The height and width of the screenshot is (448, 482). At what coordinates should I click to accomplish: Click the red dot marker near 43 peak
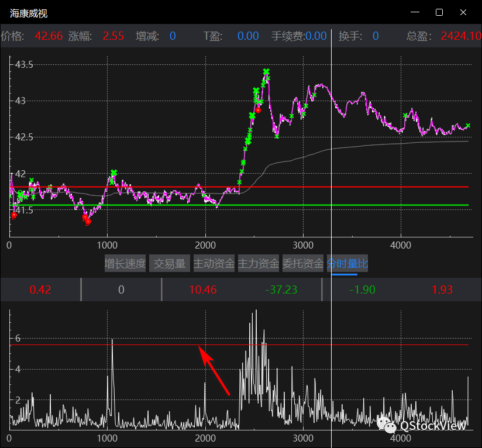[258, 110]
